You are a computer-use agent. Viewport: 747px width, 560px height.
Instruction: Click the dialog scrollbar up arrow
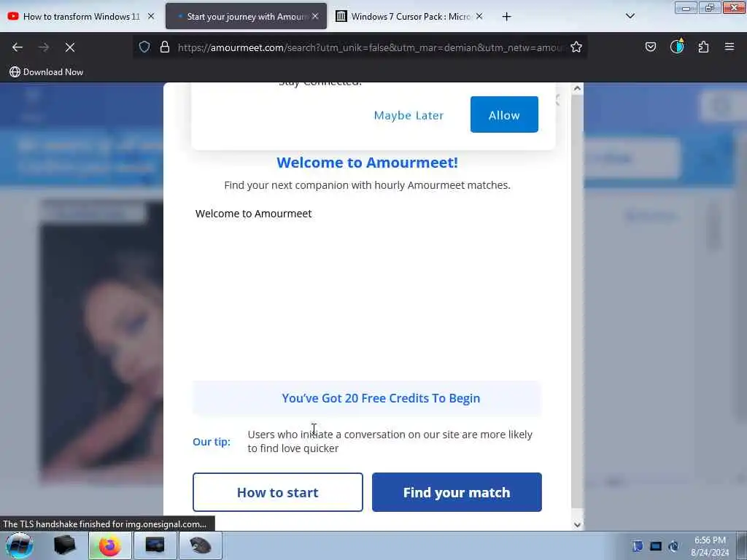tap(578, 88)
